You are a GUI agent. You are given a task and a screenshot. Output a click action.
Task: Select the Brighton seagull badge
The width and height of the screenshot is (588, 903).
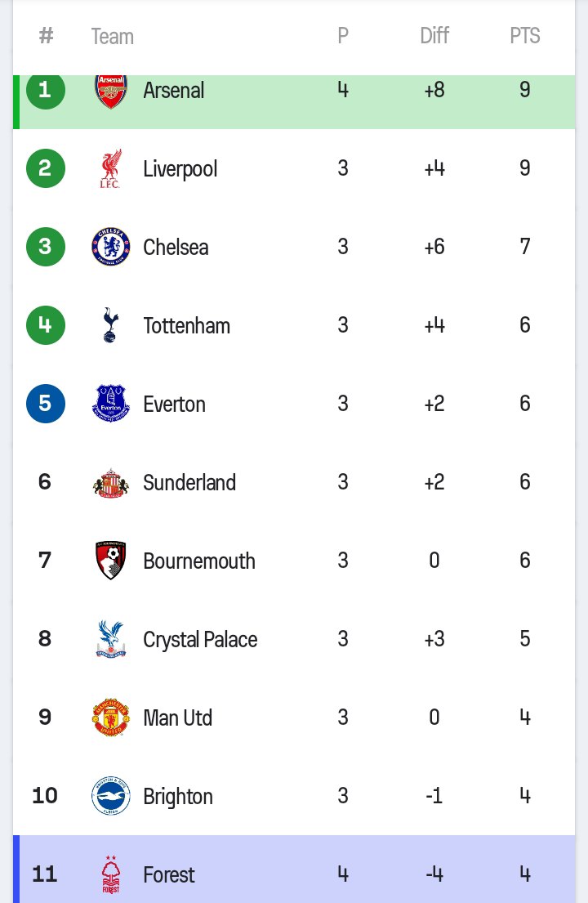pos(110,796)
